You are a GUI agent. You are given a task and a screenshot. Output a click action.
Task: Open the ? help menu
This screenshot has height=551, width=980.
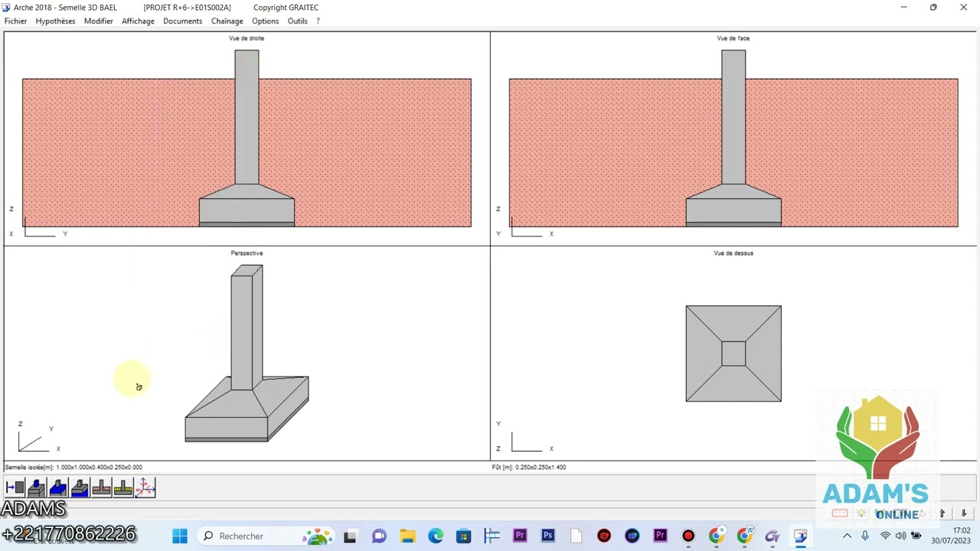318,21
